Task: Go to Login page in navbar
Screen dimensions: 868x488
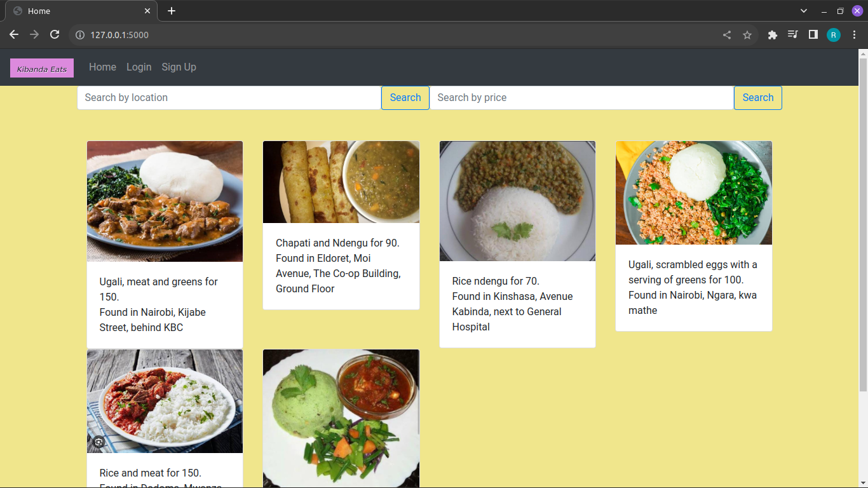Action: coord(139,67)
